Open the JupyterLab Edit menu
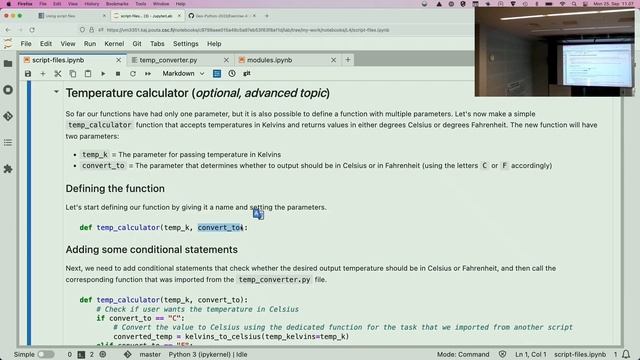 point(46,44)
